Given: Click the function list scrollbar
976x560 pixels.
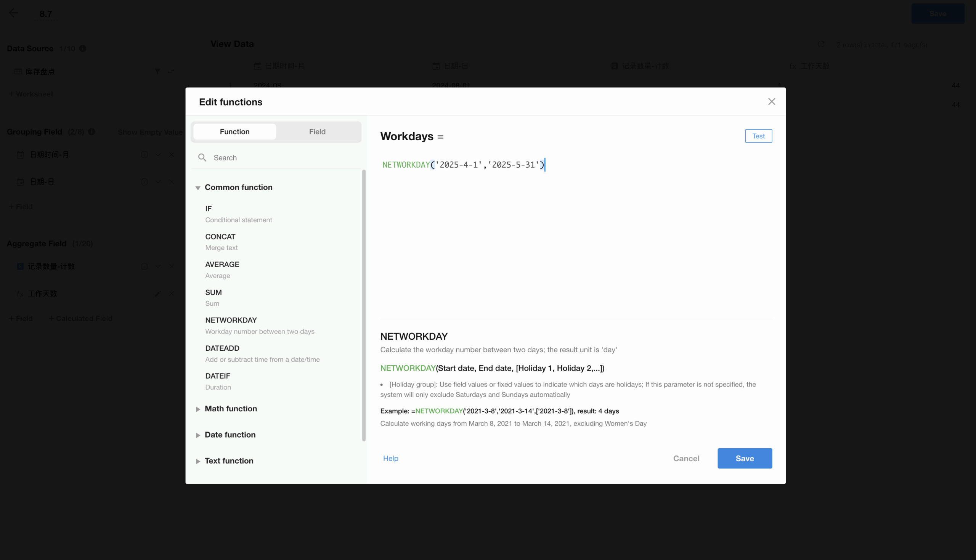Looking at the screenshot, I should click(364, 306).
